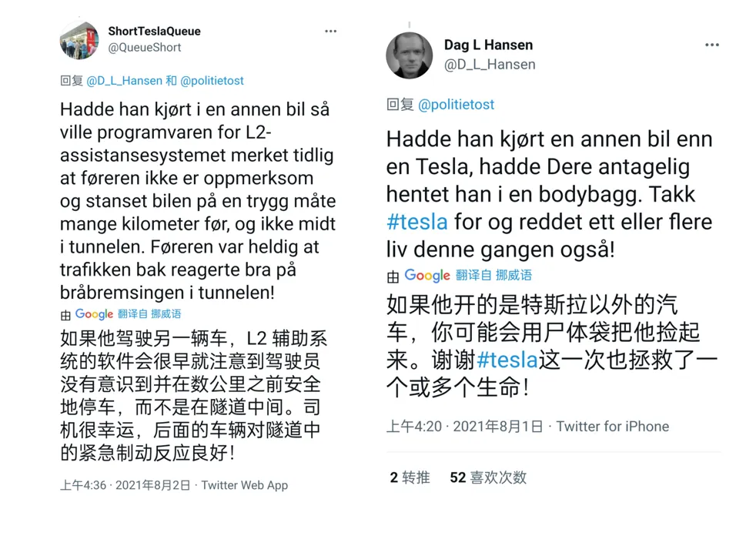Click translation icon beside left Google logo

[65, 316]
